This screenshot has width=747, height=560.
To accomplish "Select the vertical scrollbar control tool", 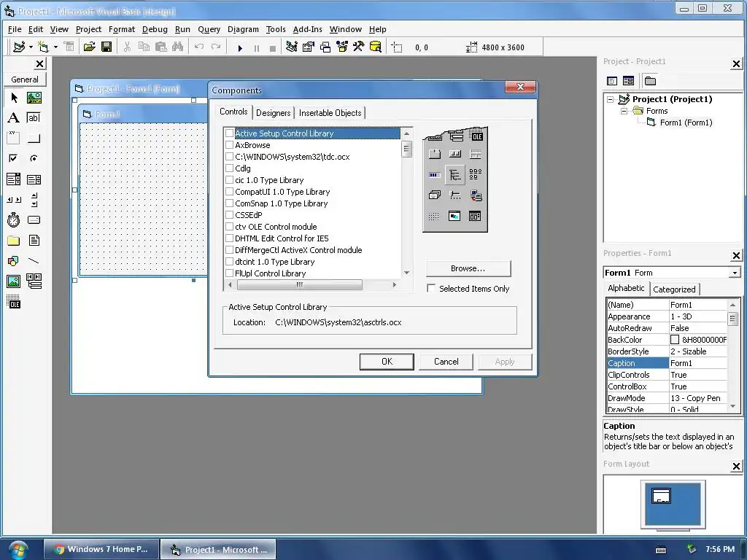I will click(34, 200).
